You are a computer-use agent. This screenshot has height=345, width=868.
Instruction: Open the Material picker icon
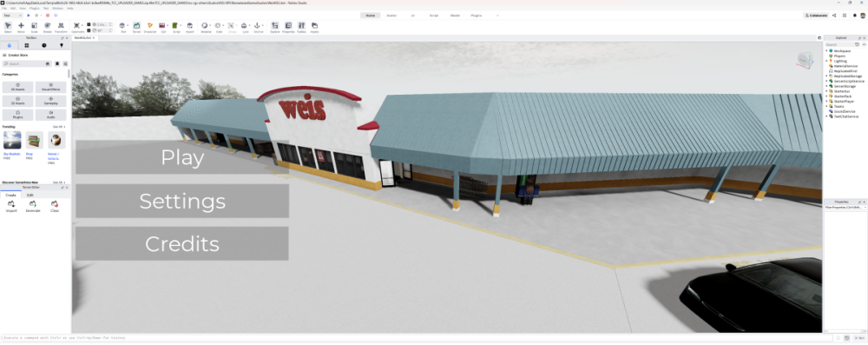[204, 25]
